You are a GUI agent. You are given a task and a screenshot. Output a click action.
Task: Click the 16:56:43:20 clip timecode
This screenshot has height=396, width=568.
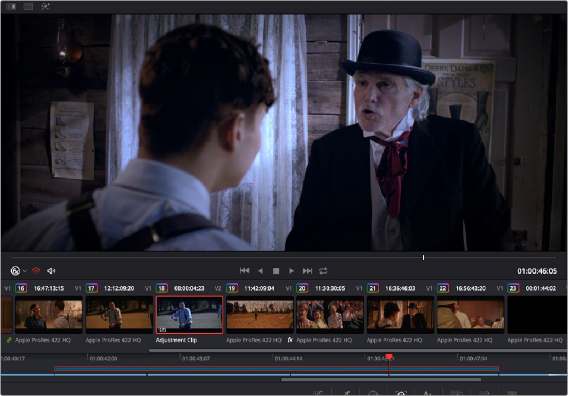click(471, 288)
